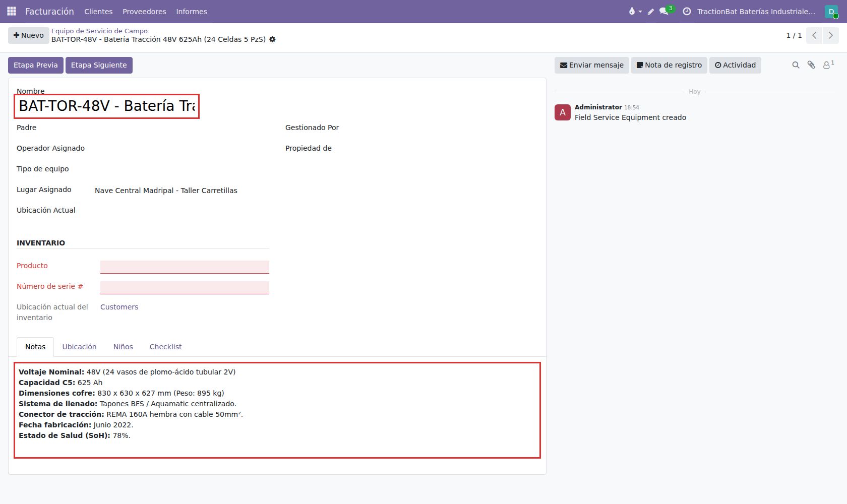
Task: Open the activities clock icon
Action: (x=687, y=11)
